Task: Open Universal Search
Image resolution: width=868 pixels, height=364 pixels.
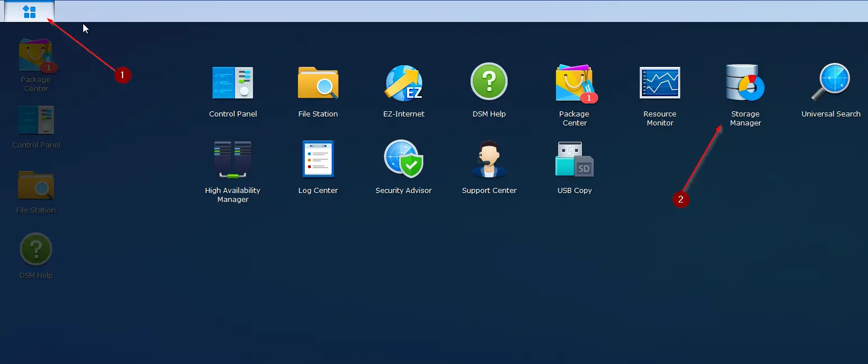Action: point(831,83)
